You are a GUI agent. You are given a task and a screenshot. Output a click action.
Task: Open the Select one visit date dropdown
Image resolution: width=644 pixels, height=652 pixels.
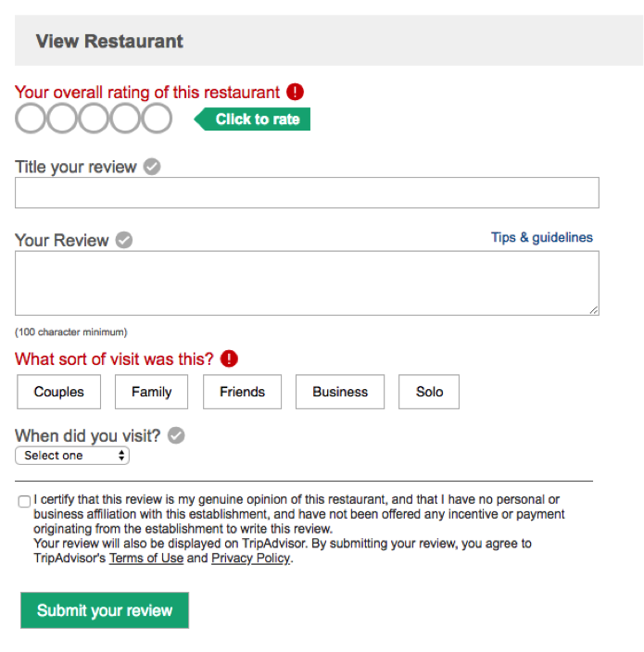coord(72,456)
